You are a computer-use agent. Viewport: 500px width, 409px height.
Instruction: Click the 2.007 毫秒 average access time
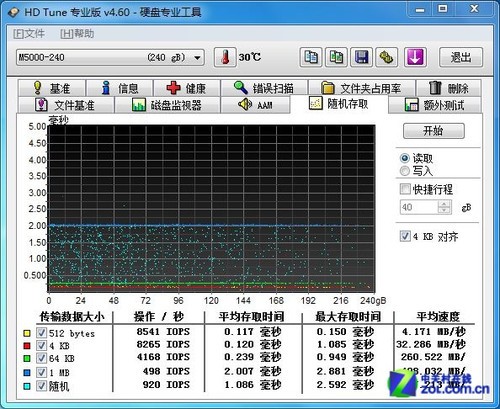pos(253,371)
